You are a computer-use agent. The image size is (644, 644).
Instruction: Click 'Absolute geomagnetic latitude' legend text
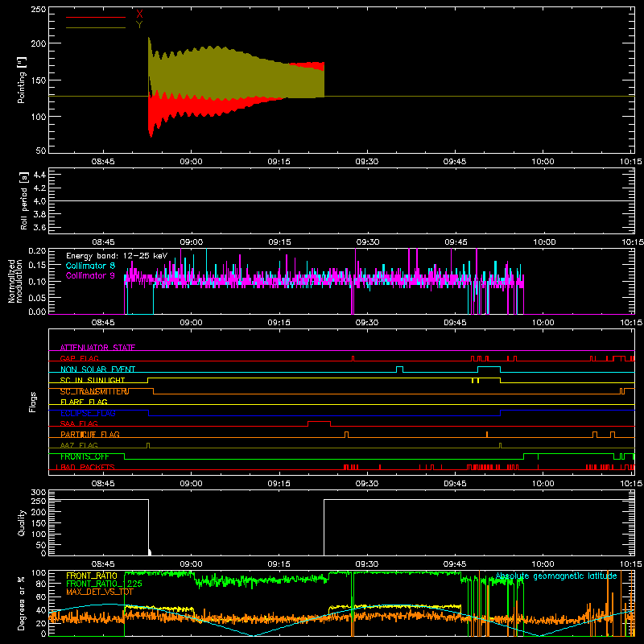click(x=556, y=576)
